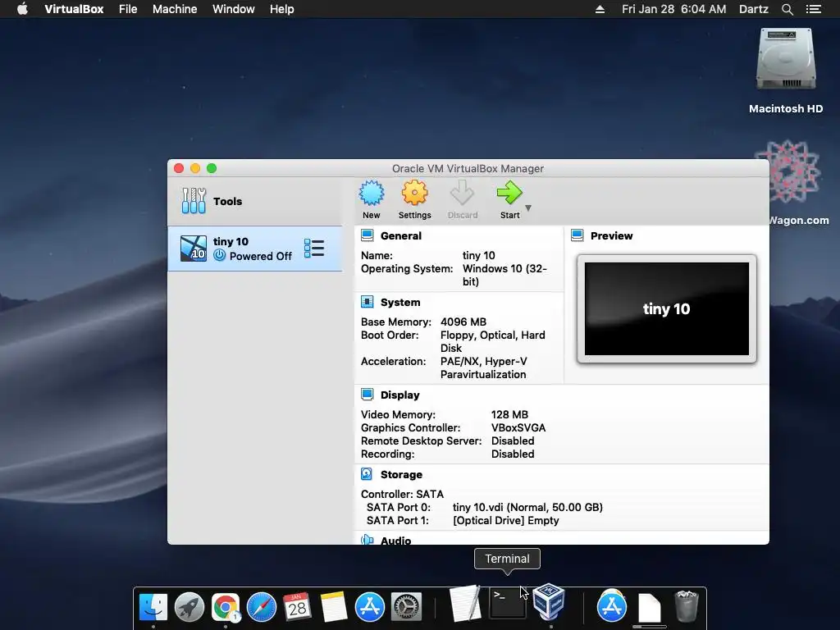Open the blank document in the Dock
Image resolution: width=840 pixels, height=630 pixels.
tap(650, 608)
